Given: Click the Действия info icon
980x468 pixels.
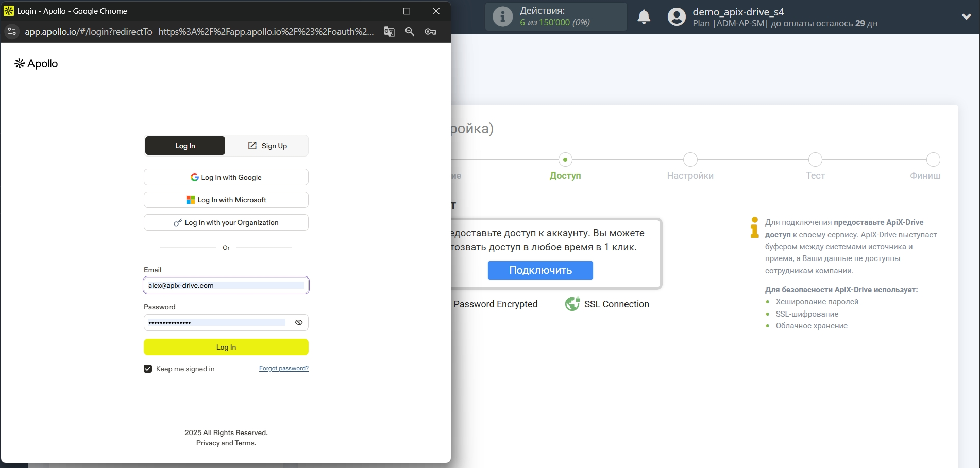Looking at the screenshot, I should [502, 16].
